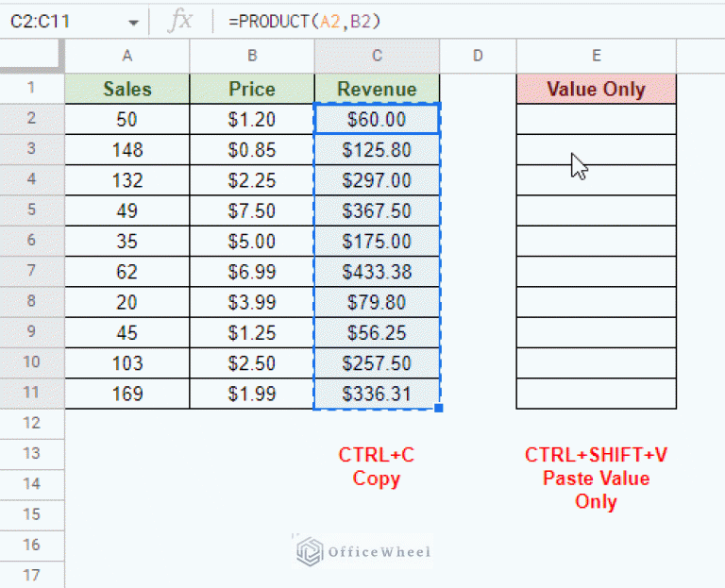Click the Price cell showing $7.50

[x=252, y=210]
